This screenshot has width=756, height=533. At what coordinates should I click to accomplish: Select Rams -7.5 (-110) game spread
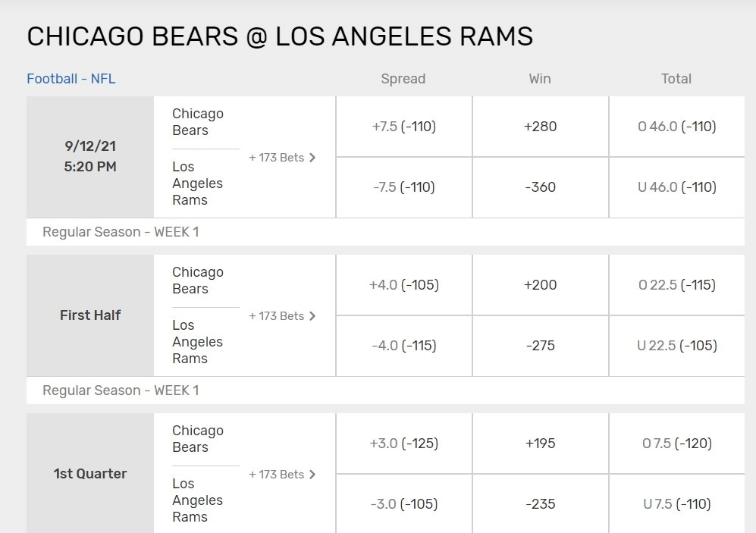click(404, 187)
